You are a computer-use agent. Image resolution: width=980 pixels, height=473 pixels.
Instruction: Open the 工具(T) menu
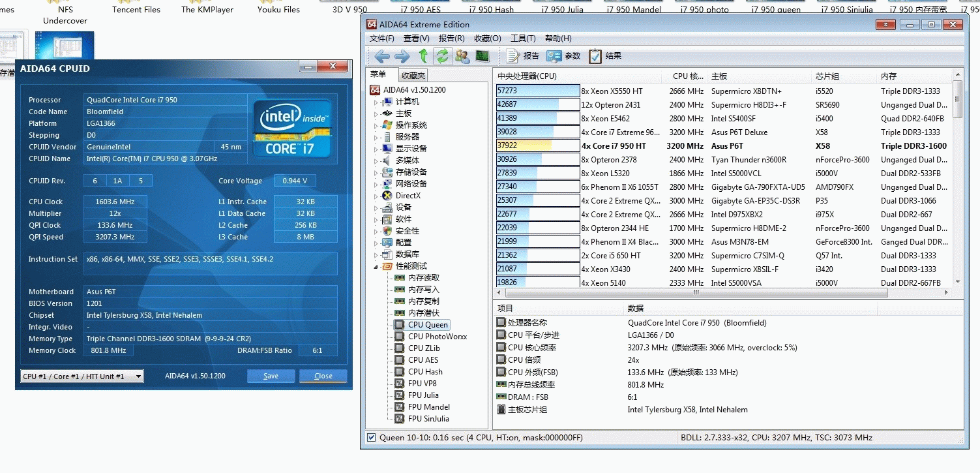coord(522,38)
